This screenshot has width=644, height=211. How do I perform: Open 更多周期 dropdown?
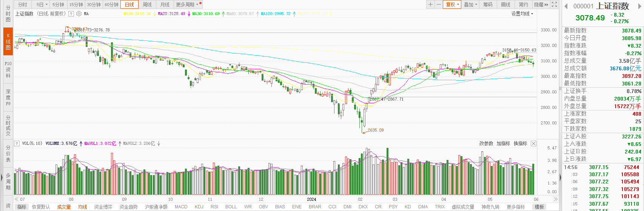tap(188, 5)
